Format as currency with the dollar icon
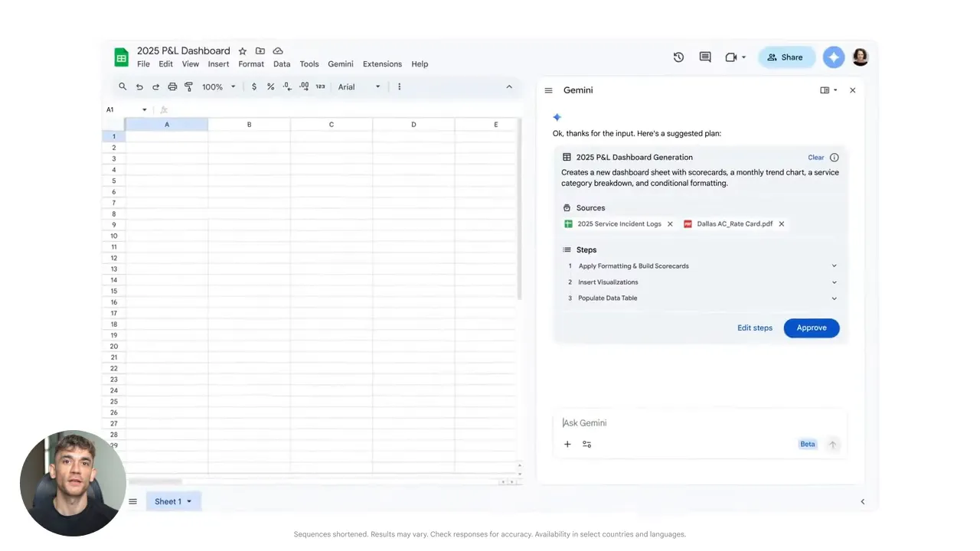This screenshot has height=551, width=980. [254, 86]
